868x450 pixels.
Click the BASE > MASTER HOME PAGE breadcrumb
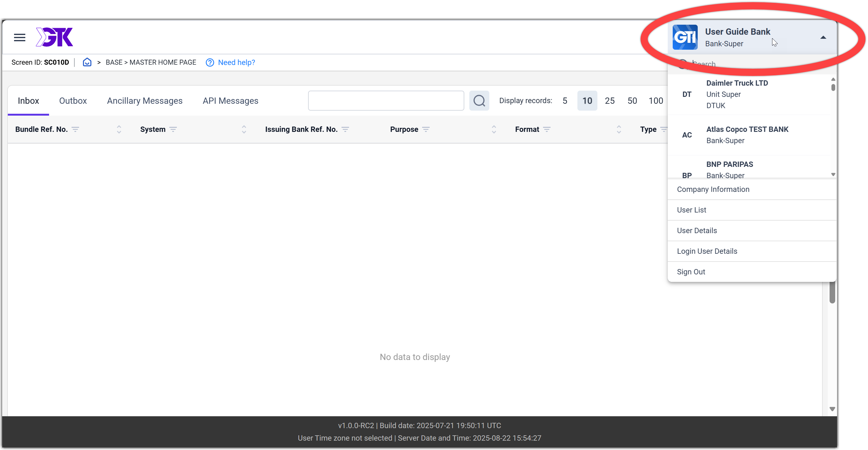(151, 62)
